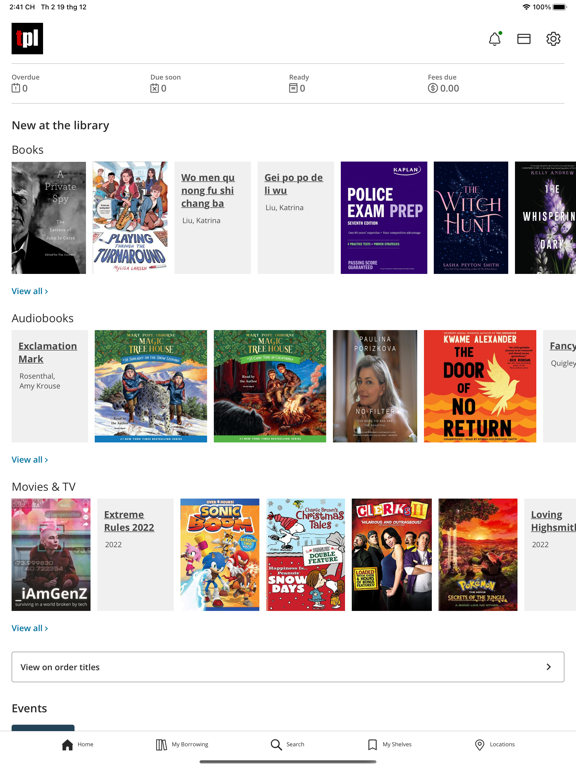
Task: Open View on order titles
Action: [x=288, y=667]
